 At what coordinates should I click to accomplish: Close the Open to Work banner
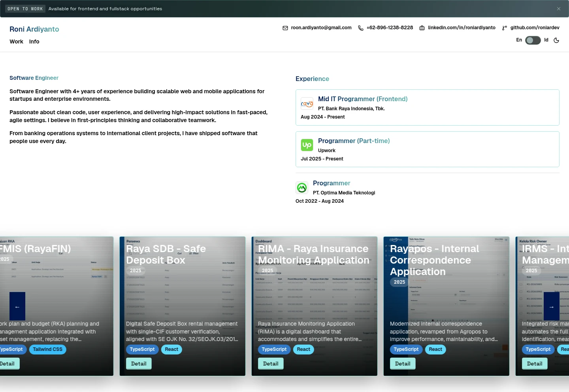(x=558, y=9)
